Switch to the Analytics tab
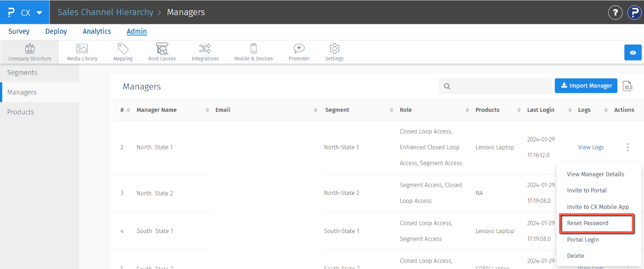Screen dimensions: 644x269 (x=97, y=31)
